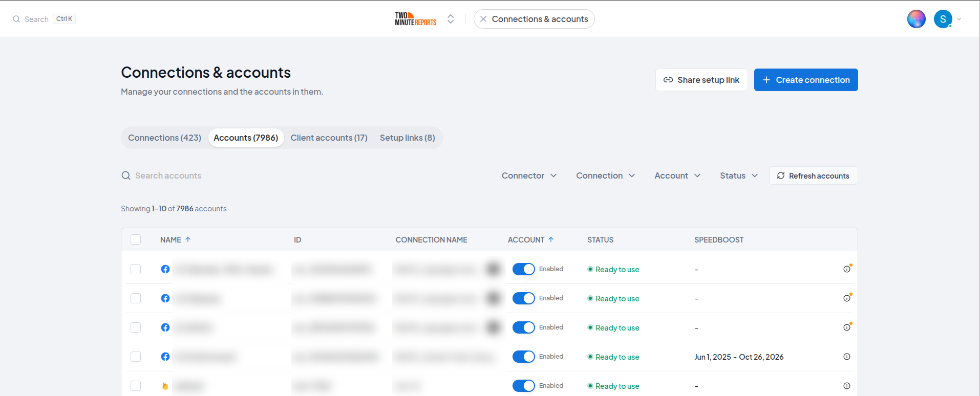Click info icon in Jun 1, 2025 row

tap(847, 357)
